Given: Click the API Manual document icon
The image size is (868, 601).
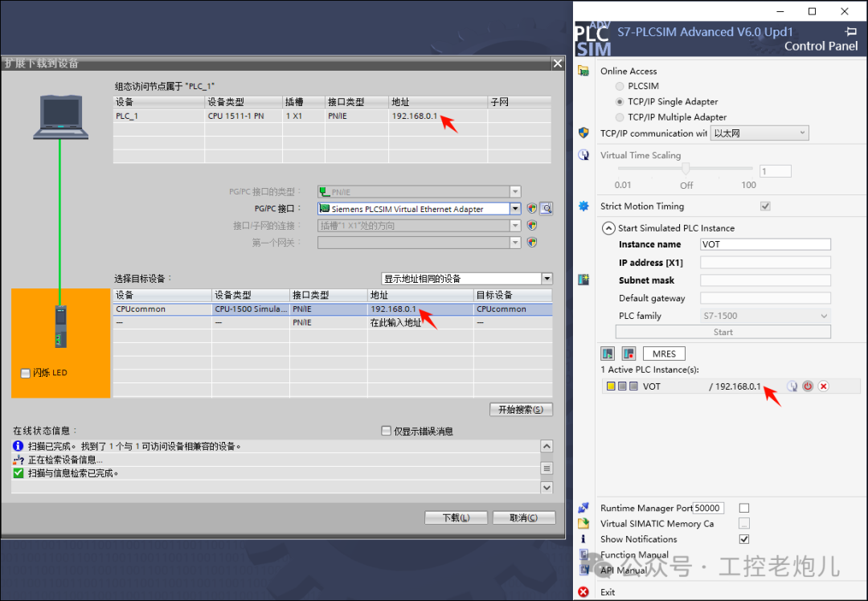Looking at the screenshot, I should point(583,570).
